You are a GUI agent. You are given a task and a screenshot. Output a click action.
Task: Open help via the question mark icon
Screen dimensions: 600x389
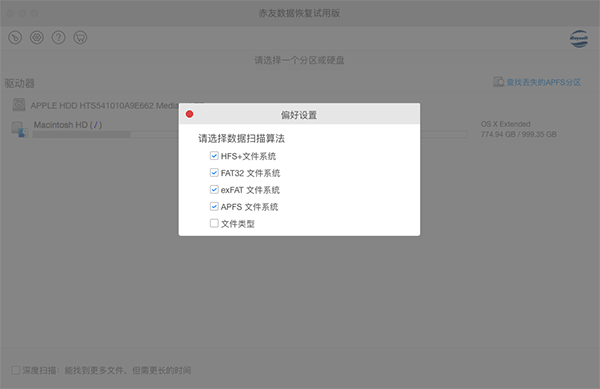59,37
